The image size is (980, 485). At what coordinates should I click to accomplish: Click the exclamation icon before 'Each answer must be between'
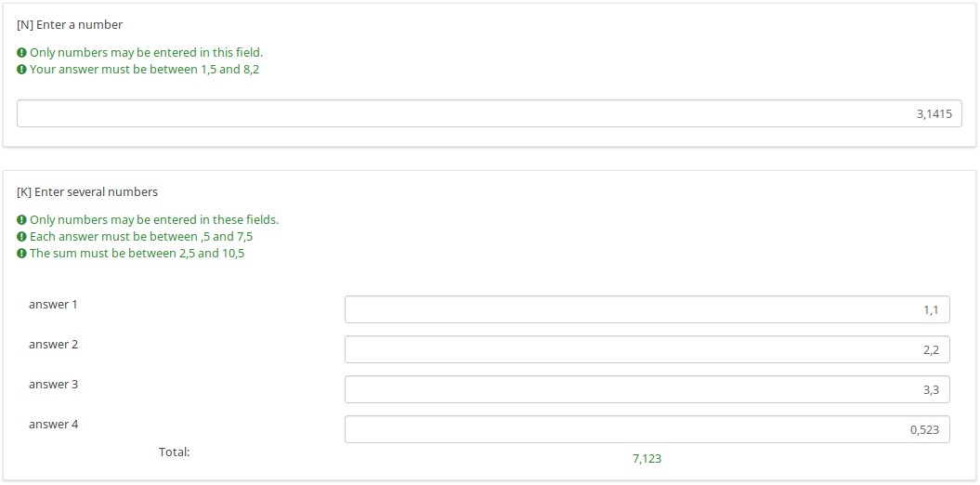pyautogui.click(x=21, y=237)
